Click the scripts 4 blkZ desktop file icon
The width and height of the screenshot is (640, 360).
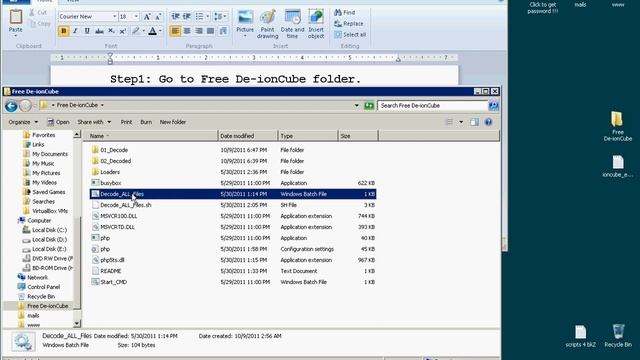coord(580,336)
